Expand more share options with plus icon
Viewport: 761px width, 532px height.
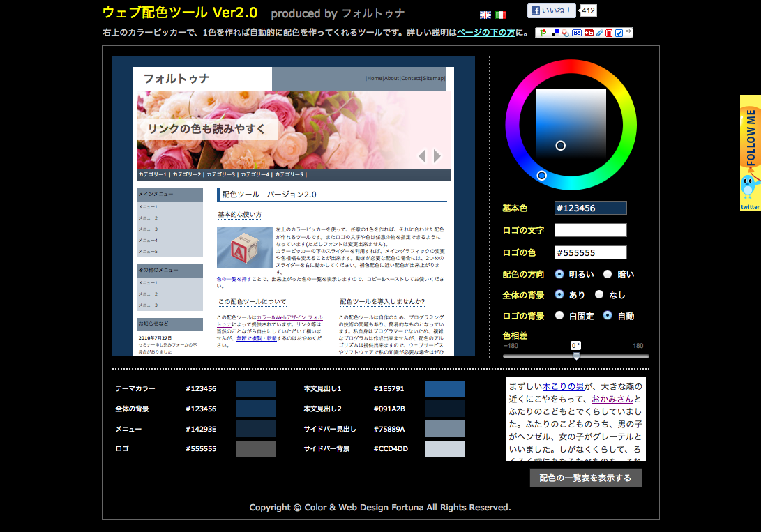coord(628,32)
